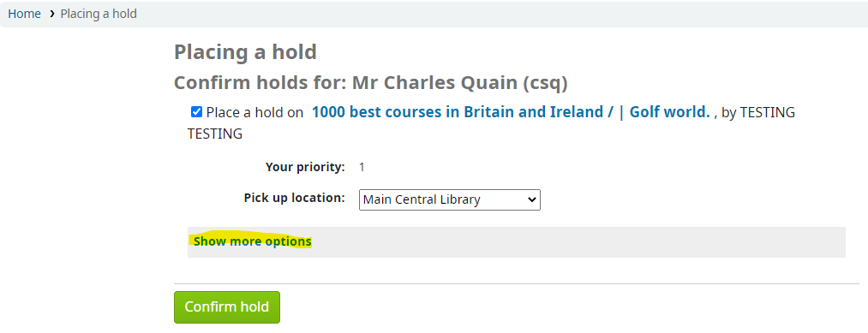
Task: Click the 'Placing a hold' page heading
Action: click(245, 52)
